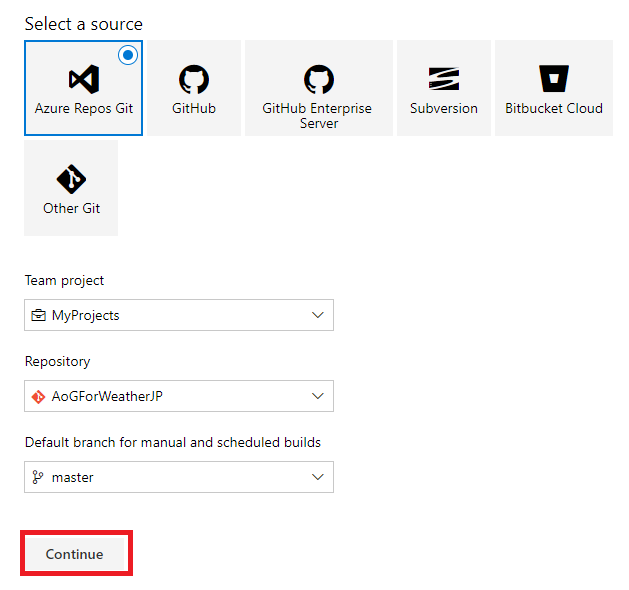Select the Azure Repos Git logo icon
The height and width of the screenshot is (590, 629).
(x=83, y=79)
